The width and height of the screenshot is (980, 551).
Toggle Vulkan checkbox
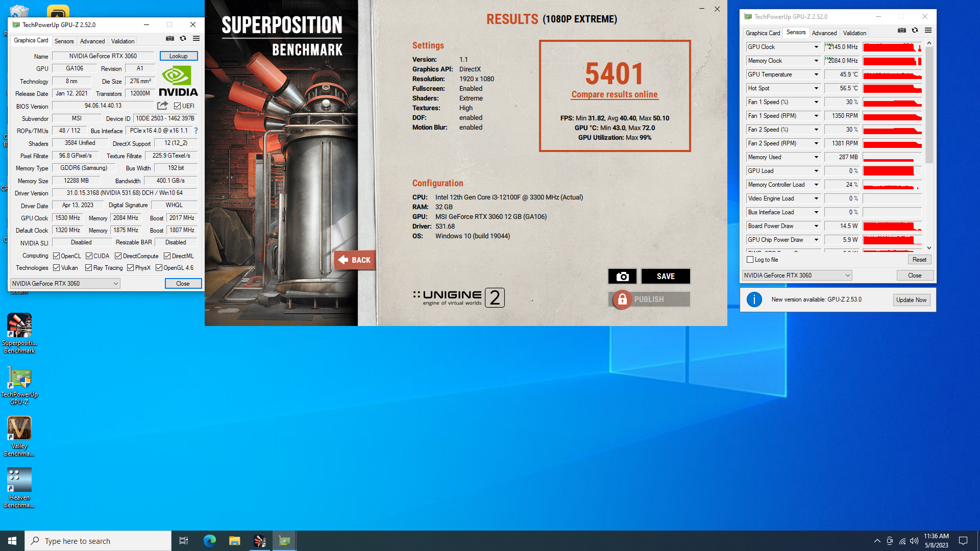pyautogui.click(x=57, y=268)
